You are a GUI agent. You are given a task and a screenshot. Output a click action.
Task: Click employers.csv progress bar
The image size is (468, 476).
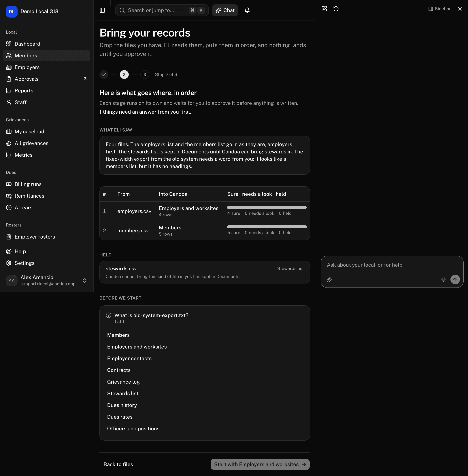[267, 207]
